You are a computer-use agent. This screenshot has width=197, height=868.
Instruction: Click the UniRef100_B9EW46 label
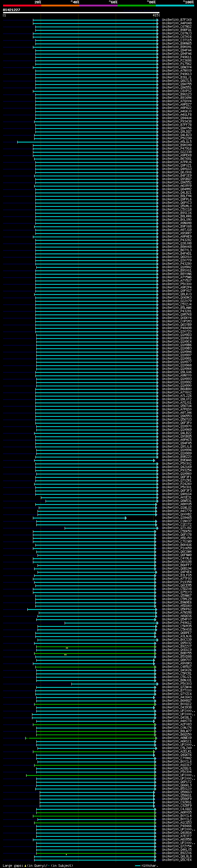tap(177, 460)
